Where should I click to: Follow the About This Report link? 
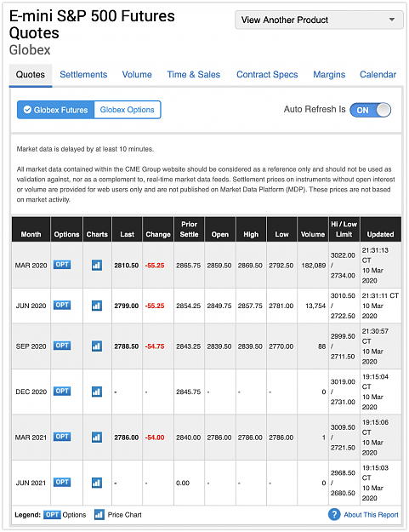371,515
